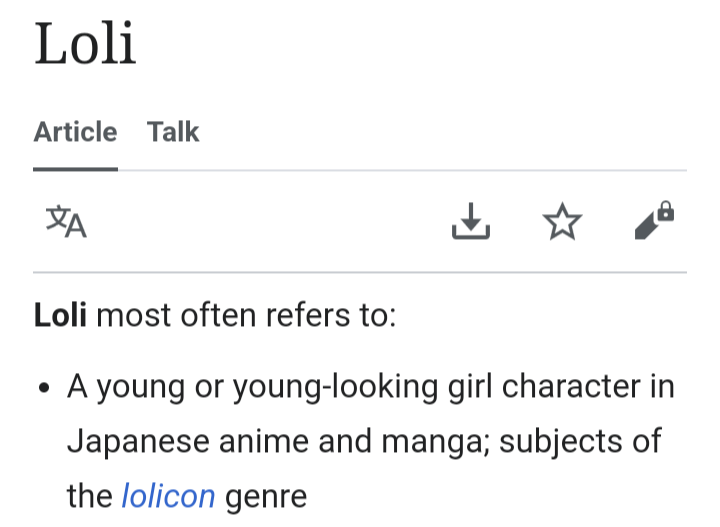Open the language selection icon
720x527 pixels.
coord(66,222)
